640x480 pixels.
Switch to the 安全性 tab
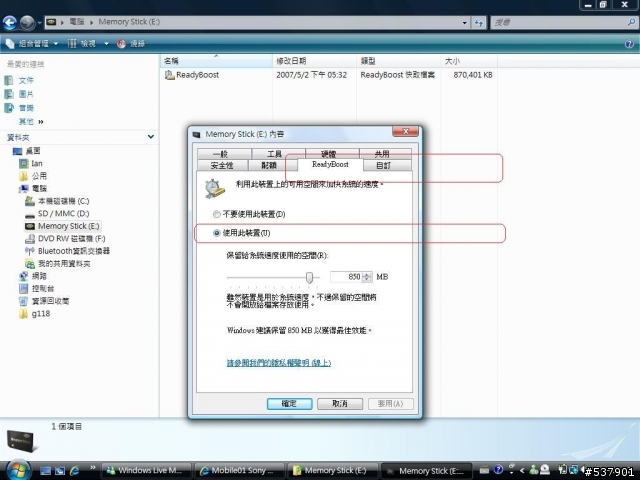(222, 165)
